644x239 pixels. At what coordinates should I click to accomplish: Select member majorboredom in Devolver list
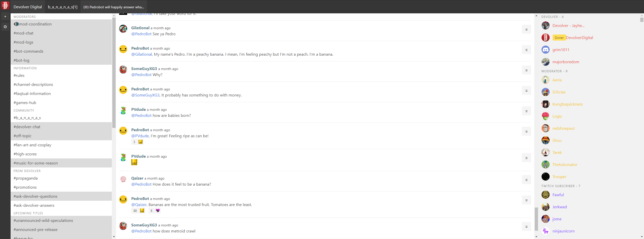pyautogui.click(x=566, y=62)
